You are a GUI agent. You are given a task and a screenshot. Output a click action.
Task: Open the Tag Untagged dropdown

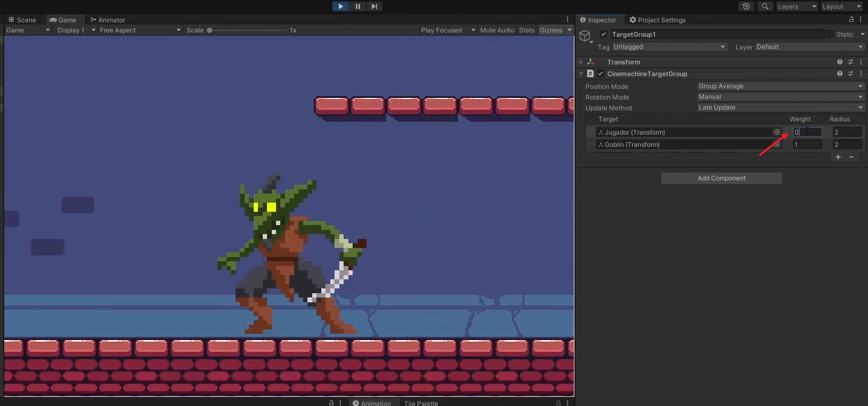point(669,47)
